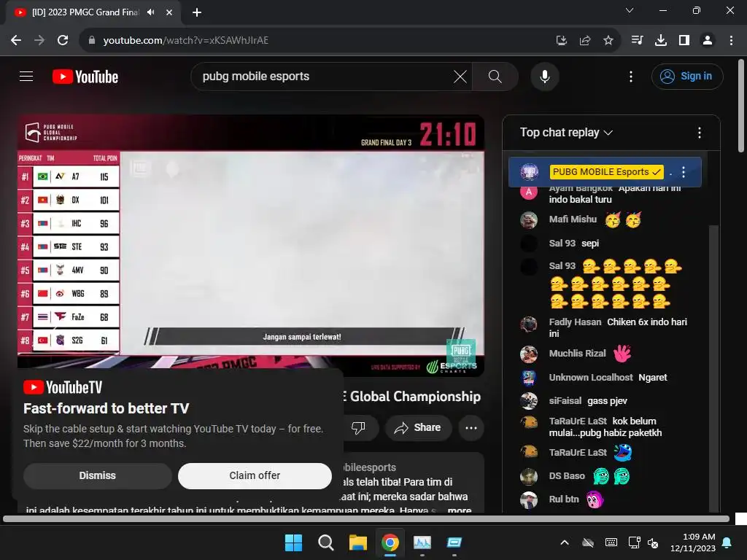747x560 pixels.
Task: Click the Fadly Hasan chat author name
Action: [x=575, y=322]
